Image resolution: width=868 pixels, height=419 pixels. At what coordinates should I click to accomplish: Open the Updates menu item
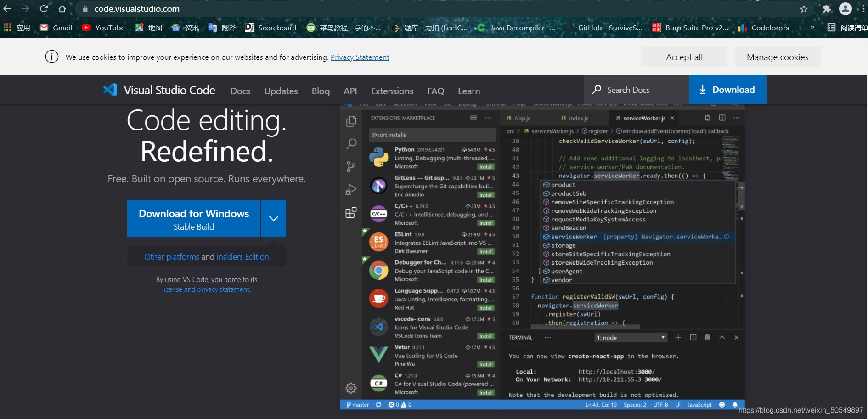pos(281,91)
